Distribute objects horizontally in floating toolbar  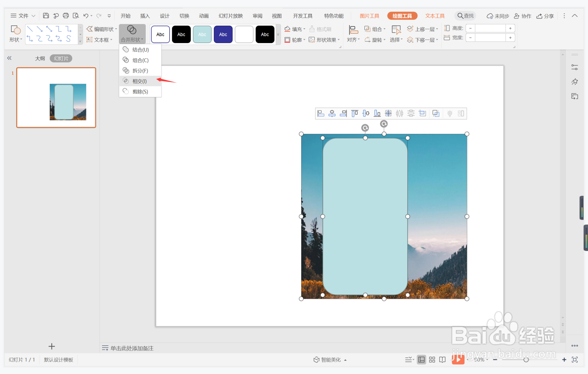[400, 113]
